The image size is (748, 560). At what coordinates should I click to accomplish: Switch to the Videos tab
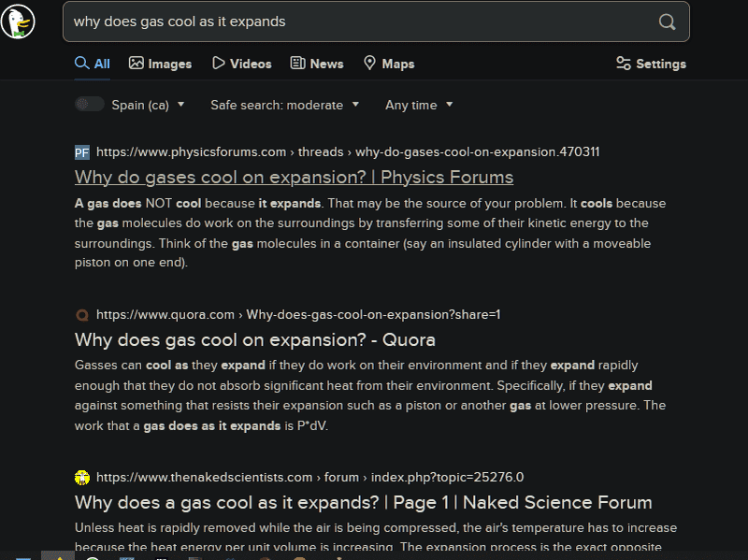(x=241, y=64)
